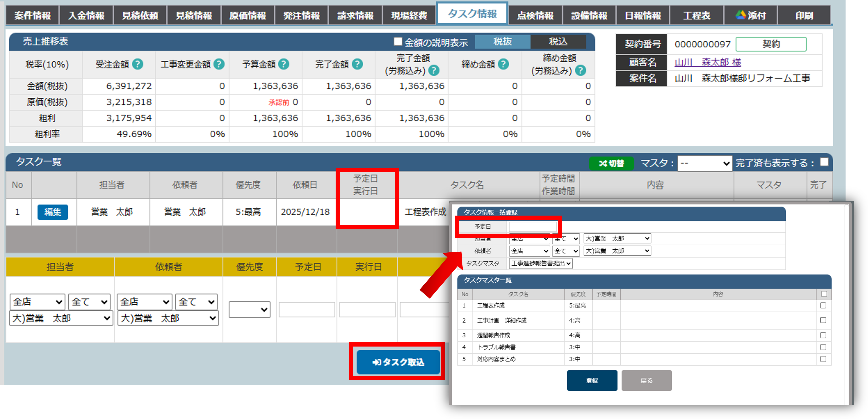This screenshot has width=868, height=419.
Task: Click the help icon beside 完了金額
Action: [x=357, y=64]
